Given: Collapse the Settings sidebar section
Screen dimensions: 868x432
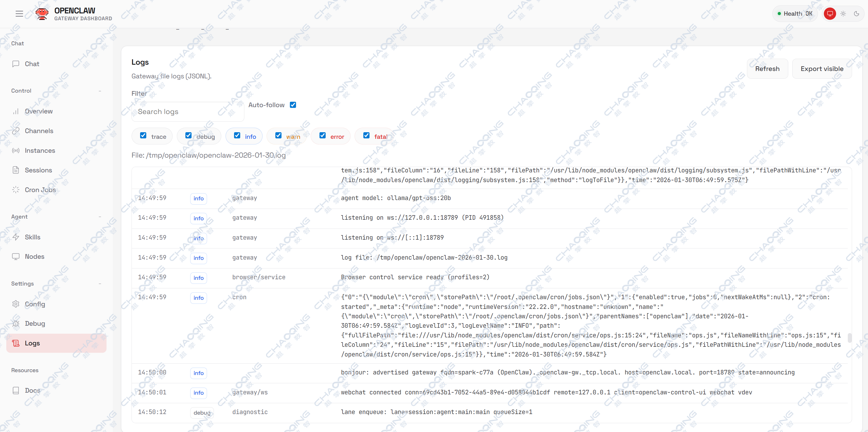Looking at the screenshot, I should (x=100, y=284).
